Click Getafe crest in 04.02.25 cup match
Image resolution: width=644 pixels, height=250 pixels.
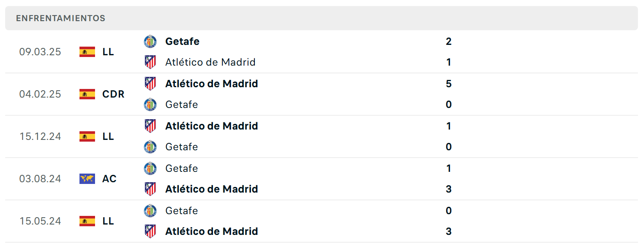(x=150, y=104)
